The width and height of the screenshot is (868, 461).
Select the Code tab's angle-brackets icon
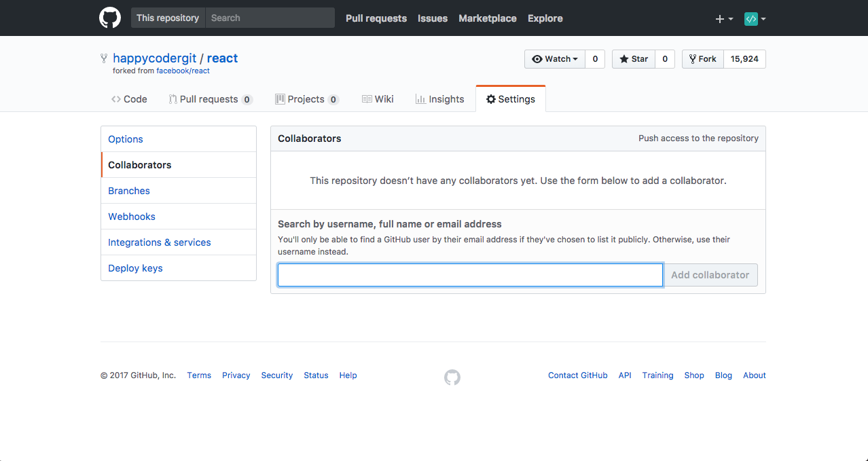[116, 98]
